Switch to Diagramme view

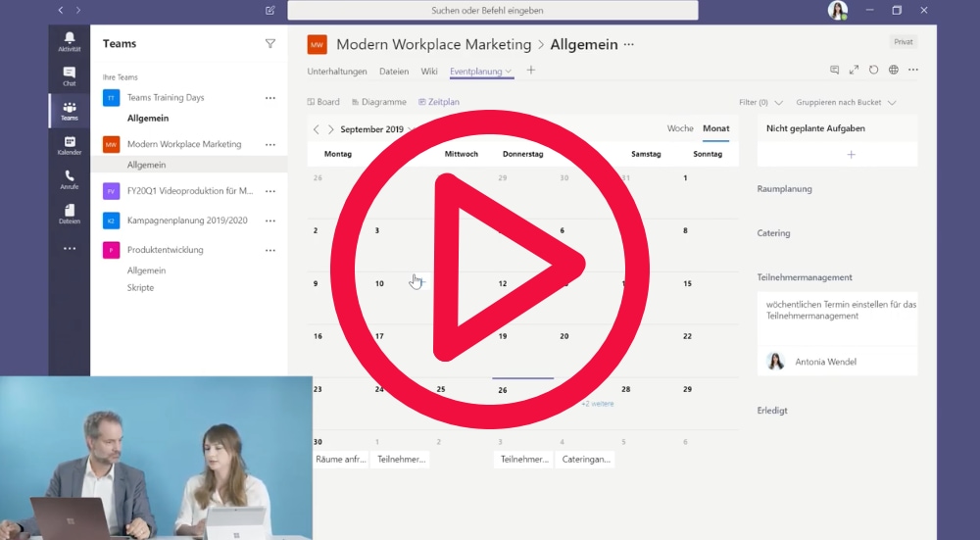click(378, 102)
